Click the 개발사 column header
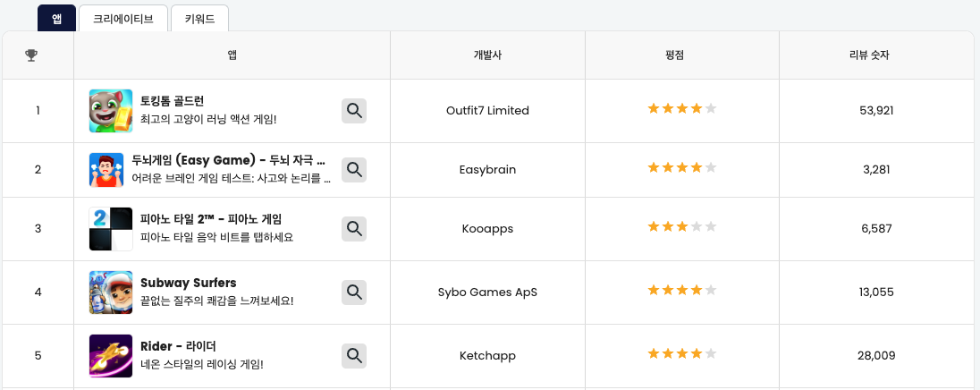The height and width of the screenshot is (390, 980). (487, 55)
